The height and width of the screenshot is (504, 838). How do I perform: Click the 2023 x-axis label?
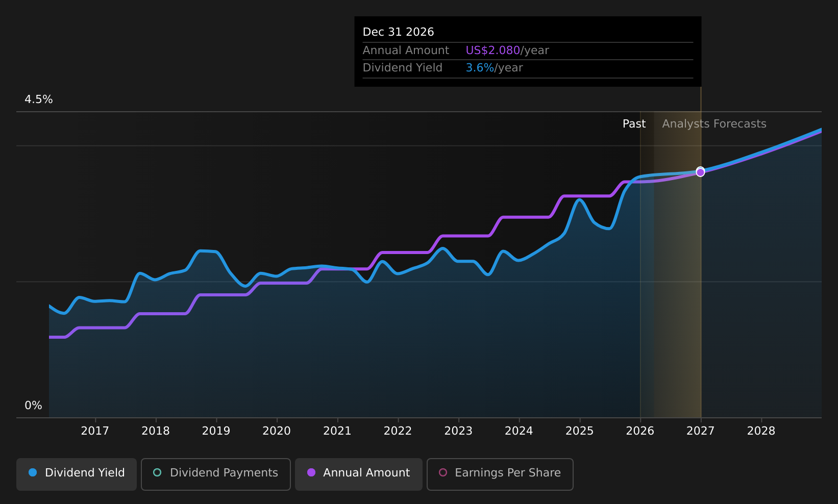(458, 431)
